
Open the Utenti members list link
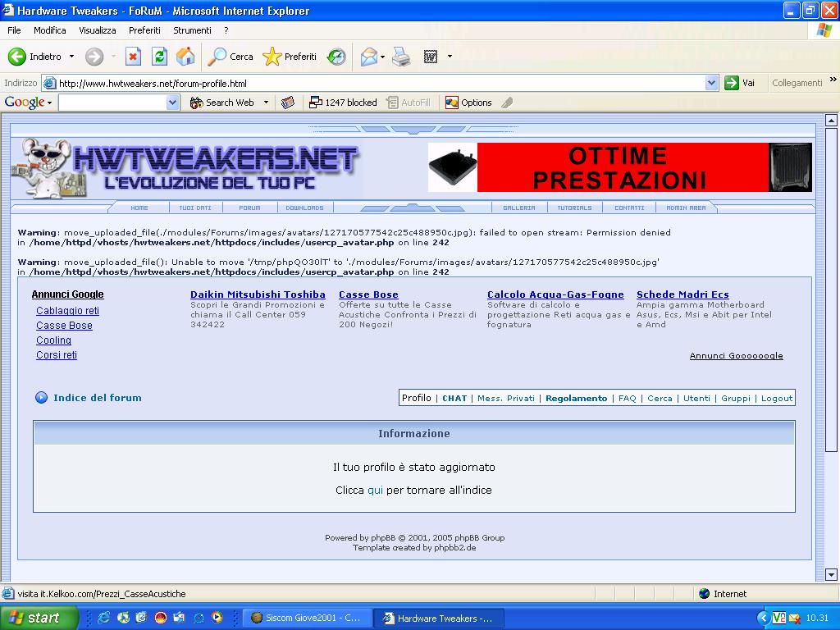(696, 398)
